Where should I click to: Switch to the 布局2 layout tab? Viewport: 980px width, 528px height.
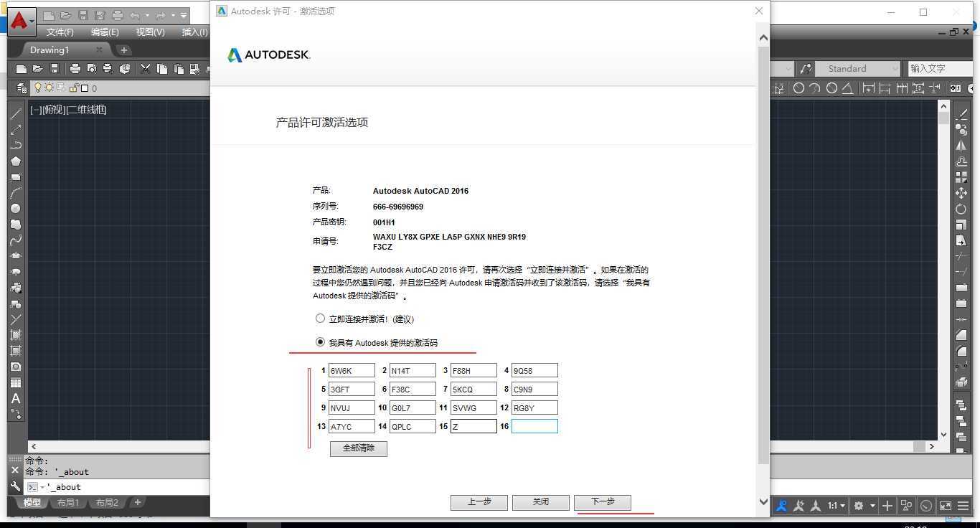(x=107, y=503)
